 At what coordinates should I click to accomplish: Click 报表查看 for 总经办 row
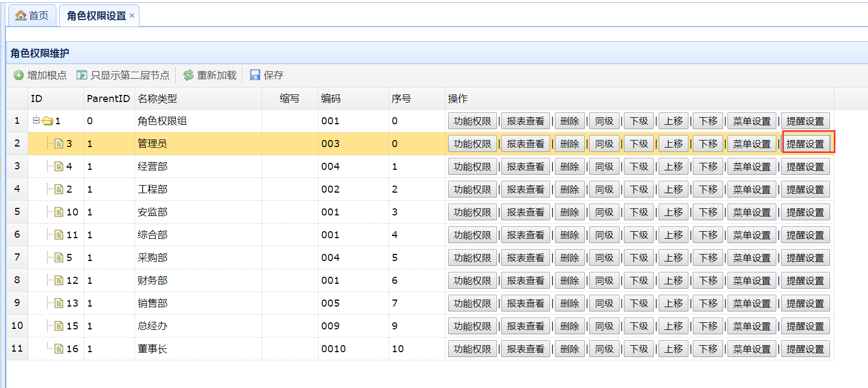(x=525, y=326)
